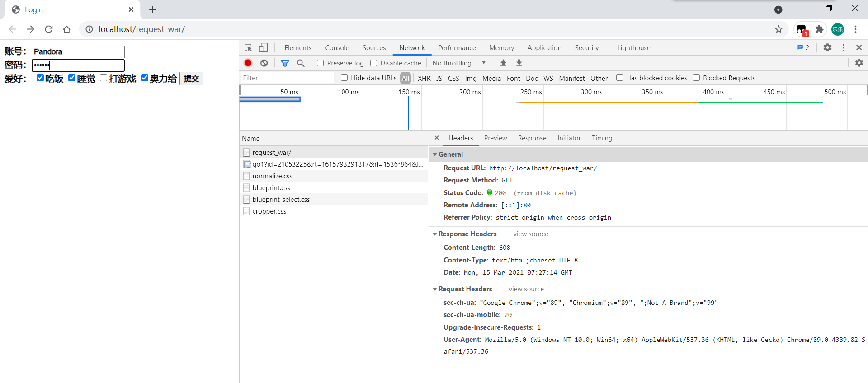Collapse the General section
868x383 pixels.
[435, 154]
